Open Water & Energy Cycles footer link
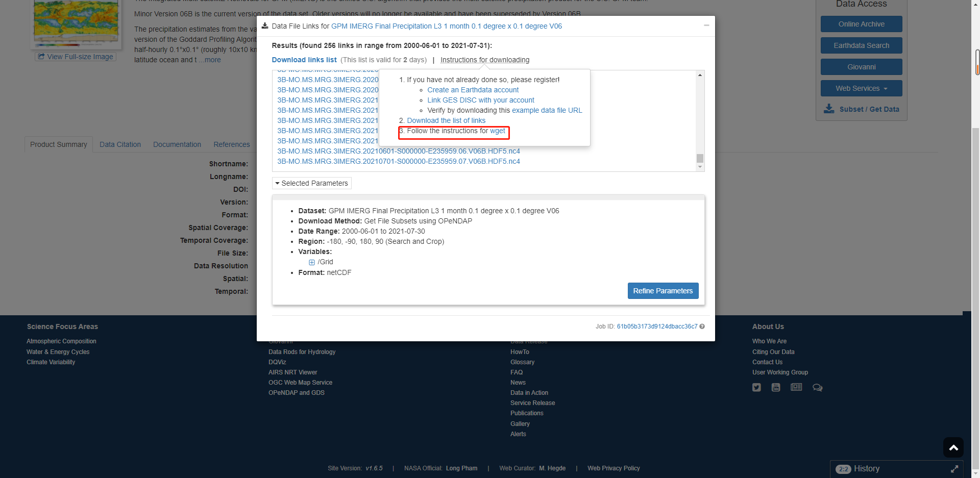Screen dimensions: 980x478 pyautogui.click(x=58, y=352)
